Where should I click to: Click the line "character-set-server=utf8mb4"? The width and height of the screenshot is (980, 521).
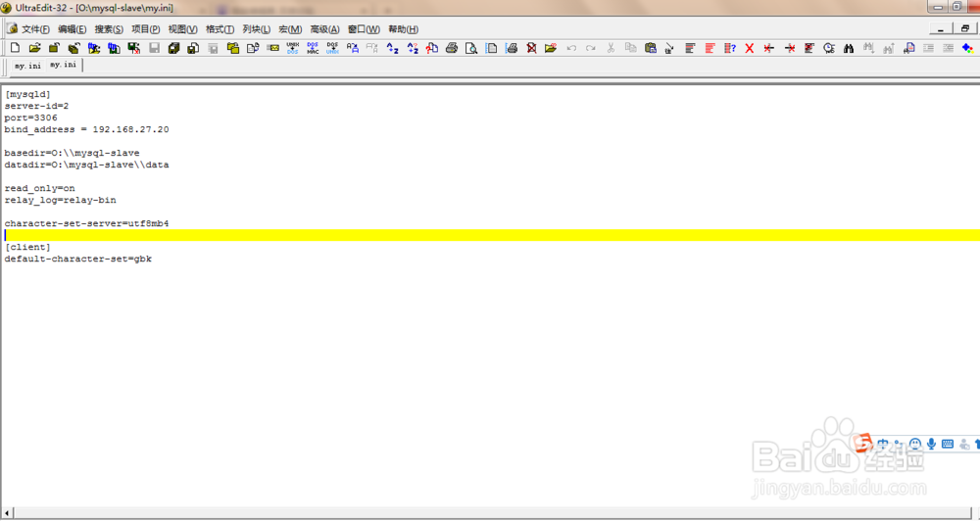tap(86, 223)
